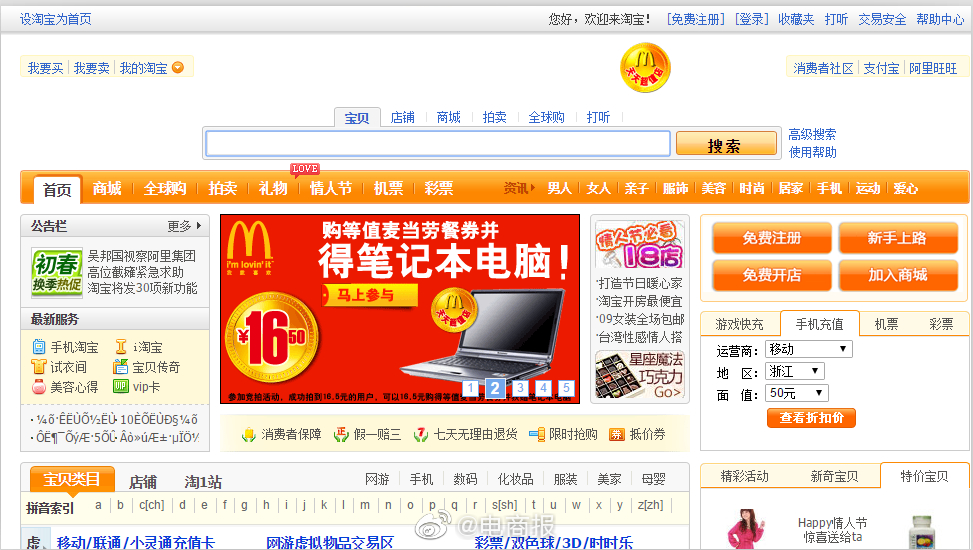The height and width of the screenshot is (550, 973).
Task: Click the 假一赔三 icon
Action: [341, 435]
